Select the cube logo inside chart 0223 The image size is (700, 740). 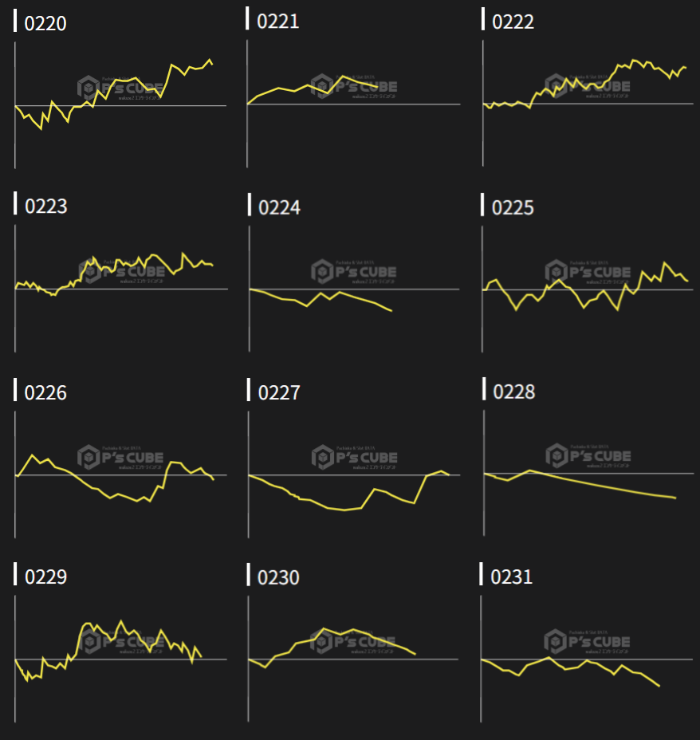[x=89, y=272]
